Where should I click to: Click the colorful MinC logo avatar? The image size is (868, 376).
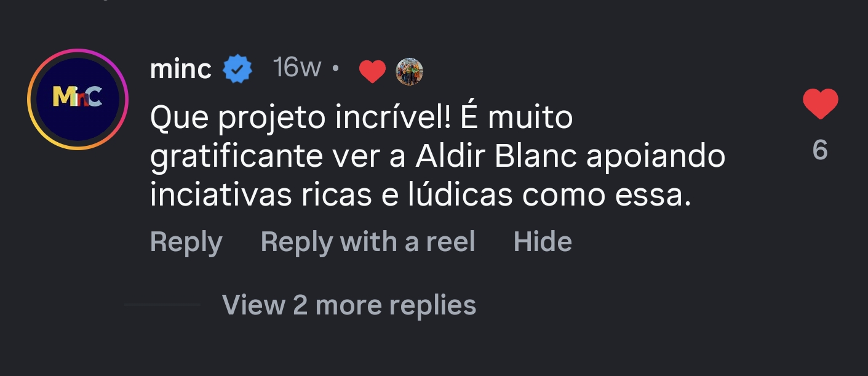(x=78, y=98)
